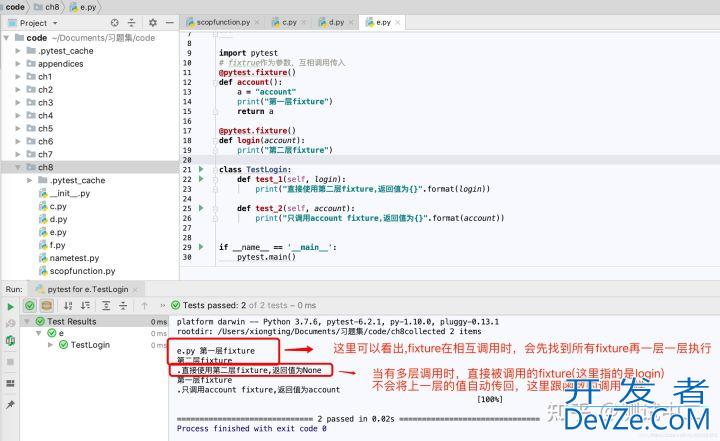Screen dimensions: 720x441
Task: Select ch2 folder in project tree
Action: (x=45, y=90)
